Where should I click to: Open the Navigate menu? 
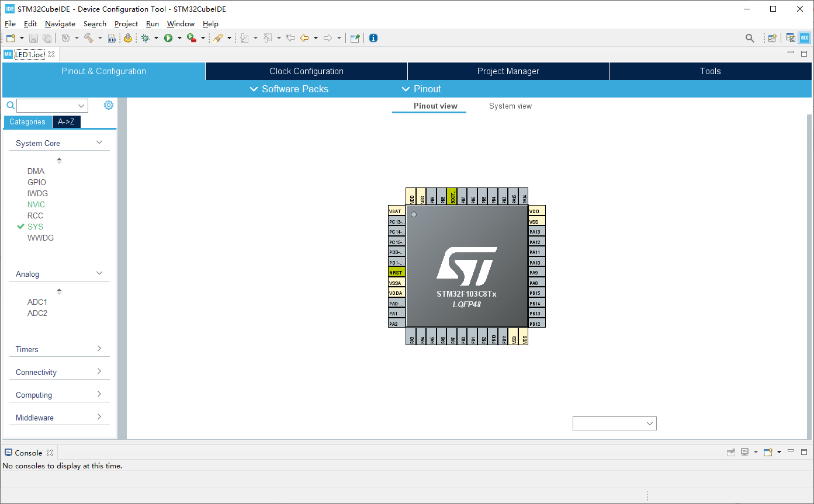[60, 24]
